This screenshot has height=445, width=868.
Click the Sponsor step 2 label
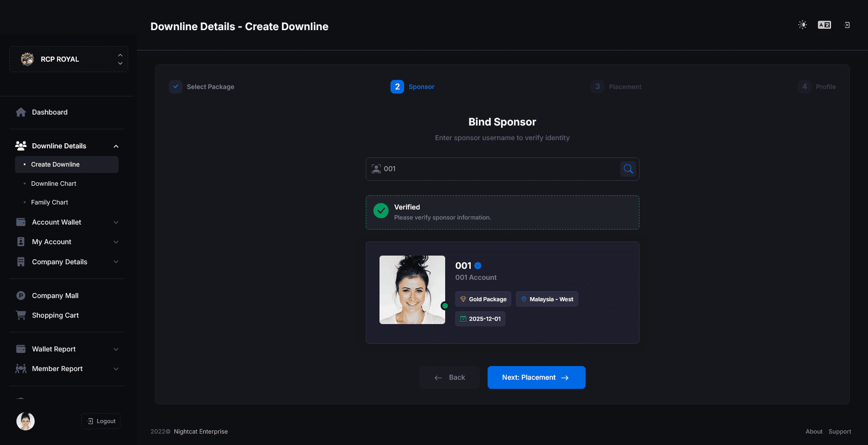(x=421, y=87)
